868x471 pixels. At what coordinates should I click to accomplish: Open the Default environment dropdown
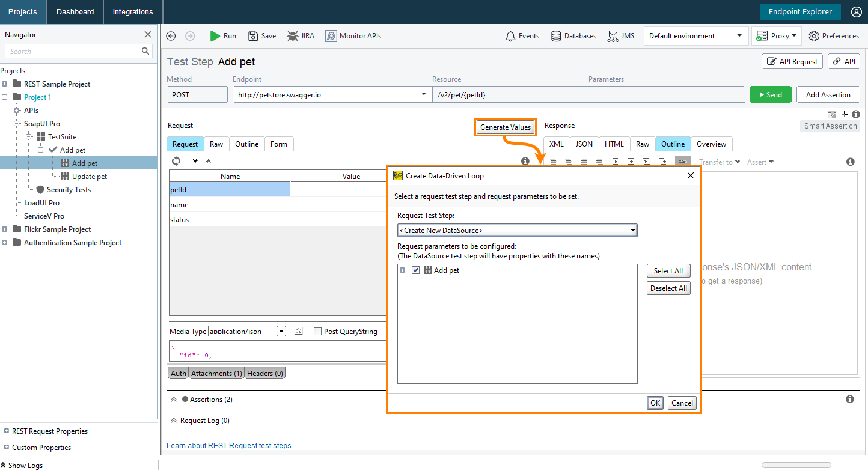(696, 36)
